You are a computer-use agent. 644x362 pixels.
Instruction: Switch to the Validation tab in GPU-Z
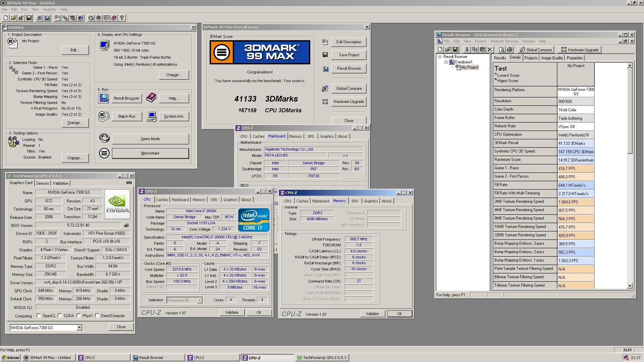[61, 183]
